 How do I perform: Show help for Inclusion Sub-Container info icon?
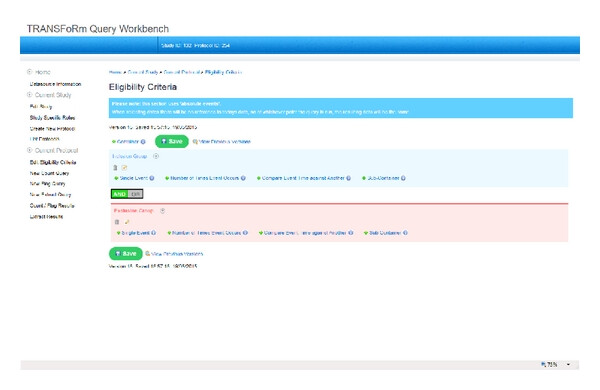(x=403, y=178)
